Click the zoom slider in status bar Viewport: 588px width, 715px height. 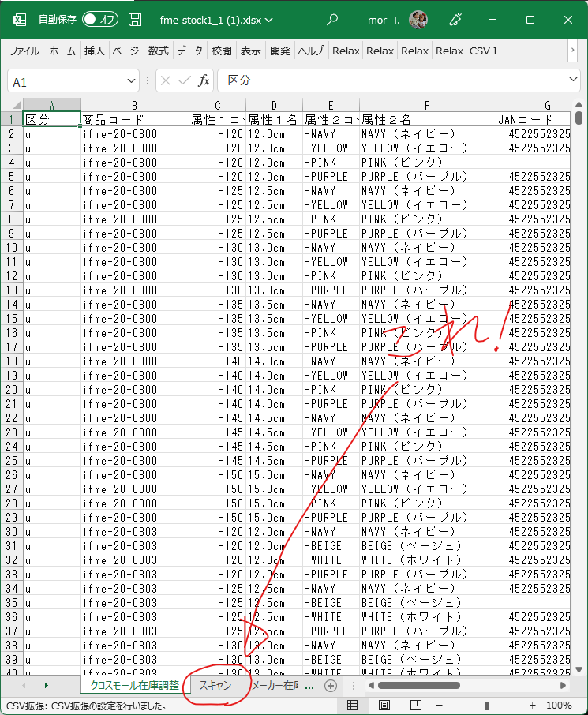[486, 705]
